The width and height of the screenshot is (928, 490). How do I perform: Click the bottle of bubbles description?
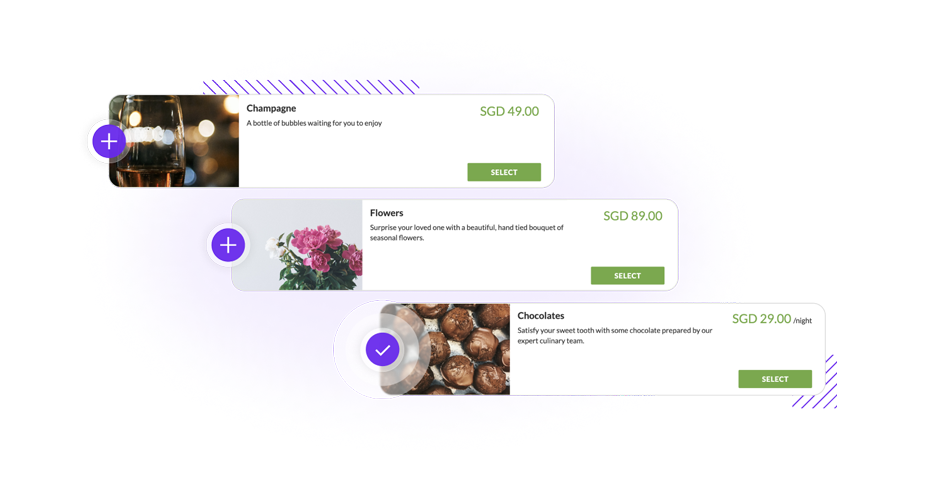[314, 123]
